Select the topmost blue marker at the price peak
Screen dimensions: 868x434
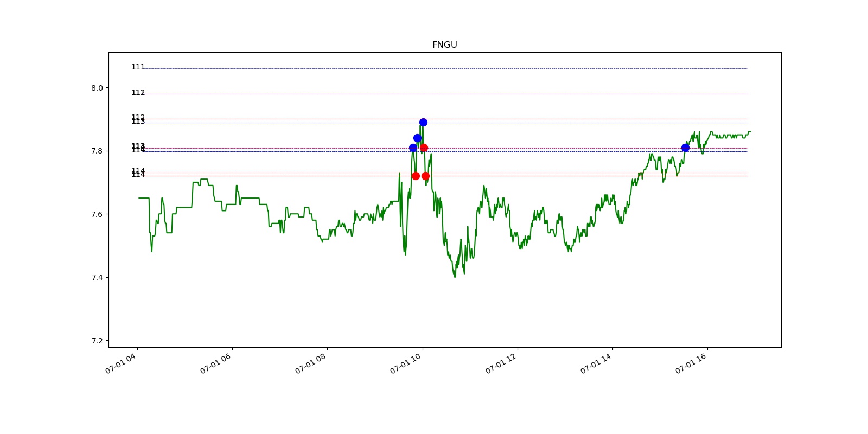pos(423,122)
